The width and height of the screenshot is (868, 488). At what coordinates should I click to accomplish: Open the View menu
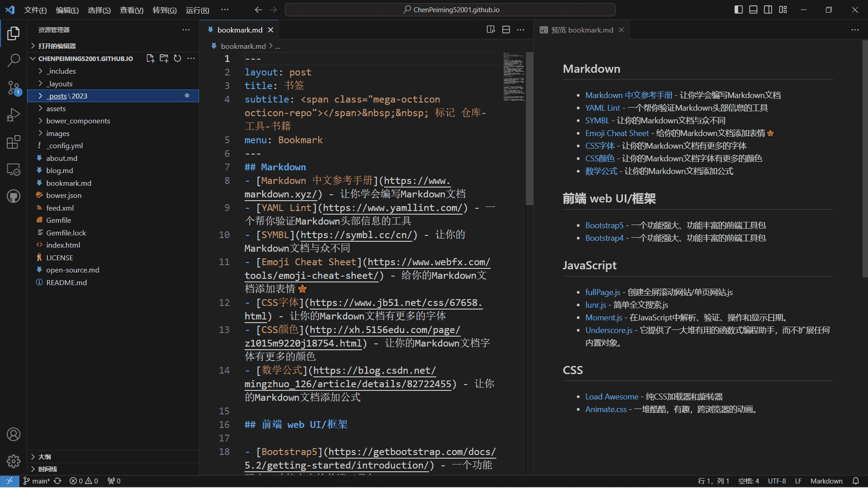pyautogui.click(x=132, y=10)
